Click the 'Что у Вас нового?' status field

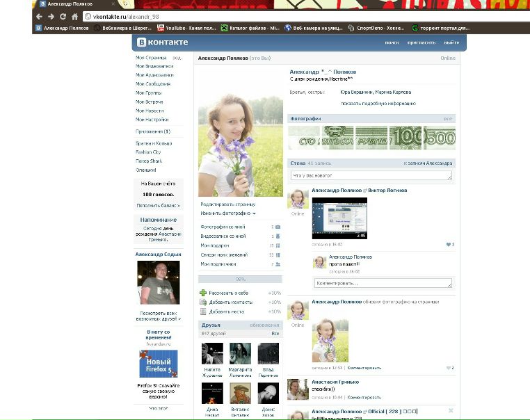[371, 176]
